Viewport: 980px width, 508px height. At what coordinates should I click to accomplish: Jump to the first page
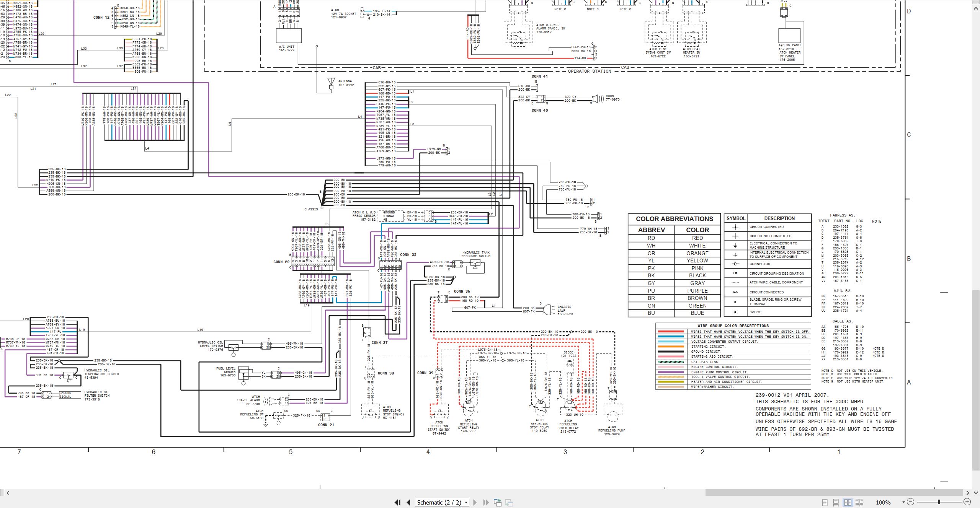(397, 502)
